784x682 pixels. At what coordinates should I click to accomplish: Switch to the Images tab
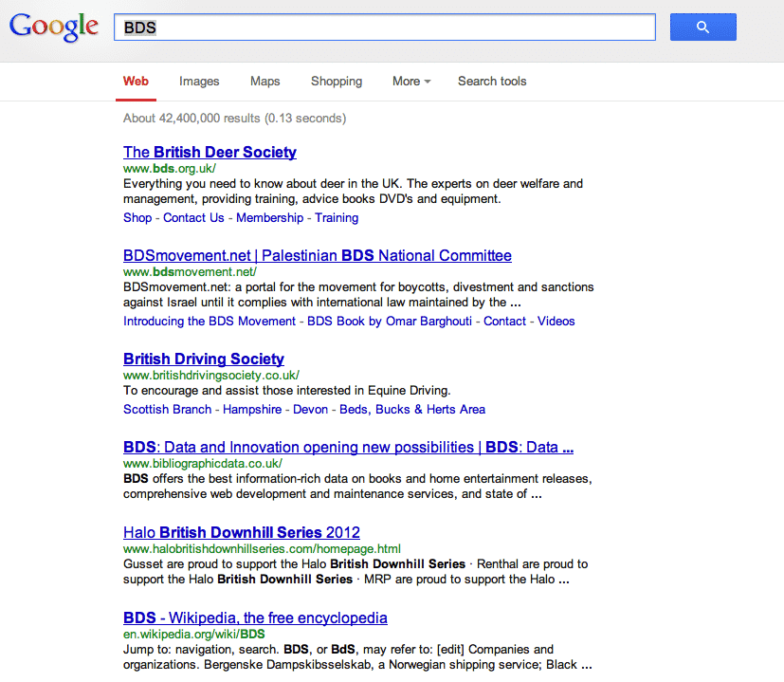tap(199, 81)
